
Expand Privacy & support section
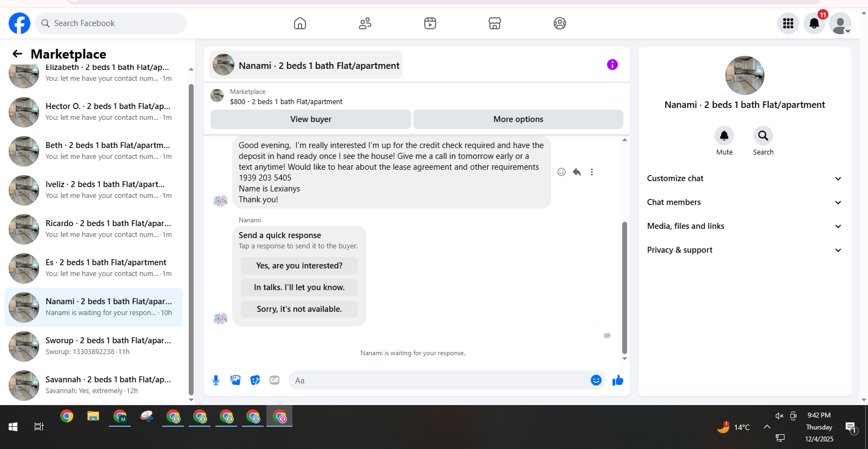[744, 250]
